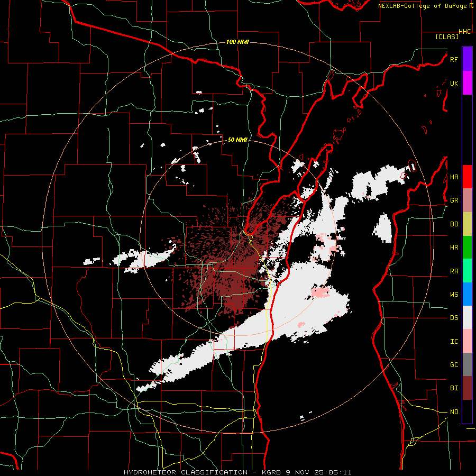Click the RA light green legend swatch
Viewport: 476px width, 476px height.
[467, 271]
